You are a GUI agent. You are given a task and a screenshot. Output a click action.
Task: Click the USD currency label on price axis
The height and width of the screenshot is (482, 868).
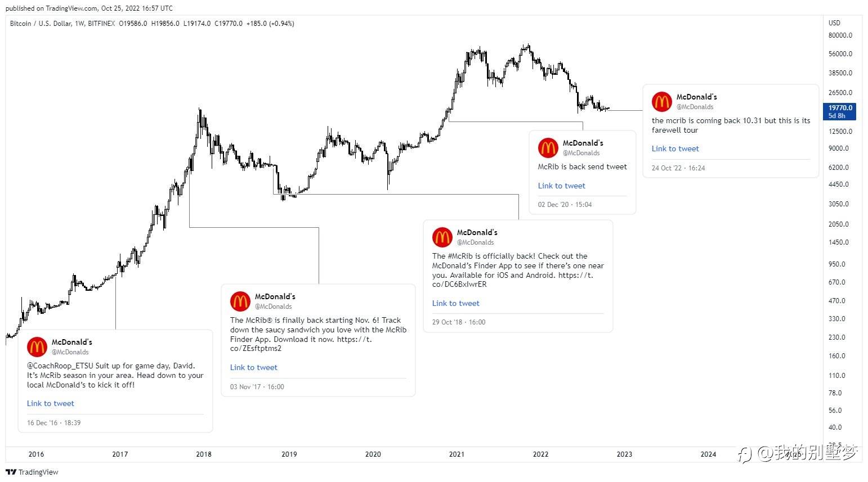tap(834, 23)
